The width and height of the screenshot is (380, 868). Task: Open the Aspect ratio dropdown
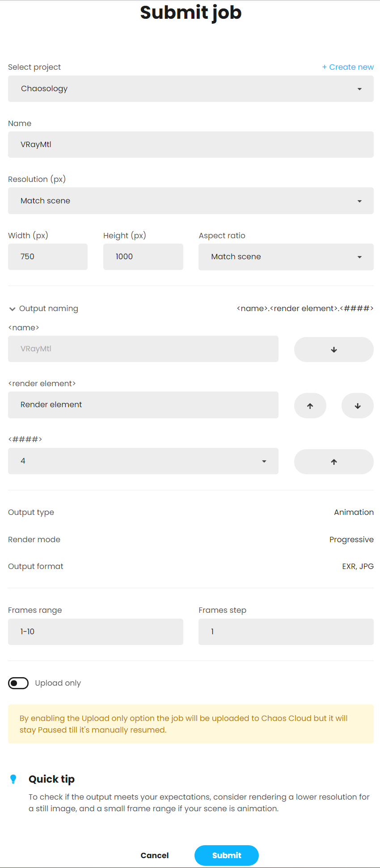click(286, 257)
